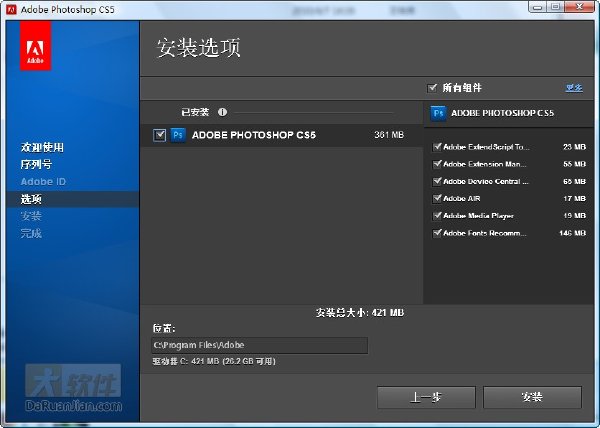Uncheck the Adobe Device Central component
This screenshot has height=428, width=600.
437,181
